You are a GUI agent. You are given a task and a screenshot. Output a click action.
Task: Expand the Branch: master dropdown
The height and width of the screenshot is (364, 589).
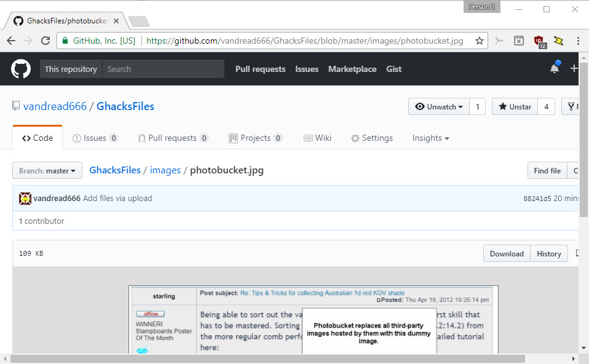coord(47,170)
